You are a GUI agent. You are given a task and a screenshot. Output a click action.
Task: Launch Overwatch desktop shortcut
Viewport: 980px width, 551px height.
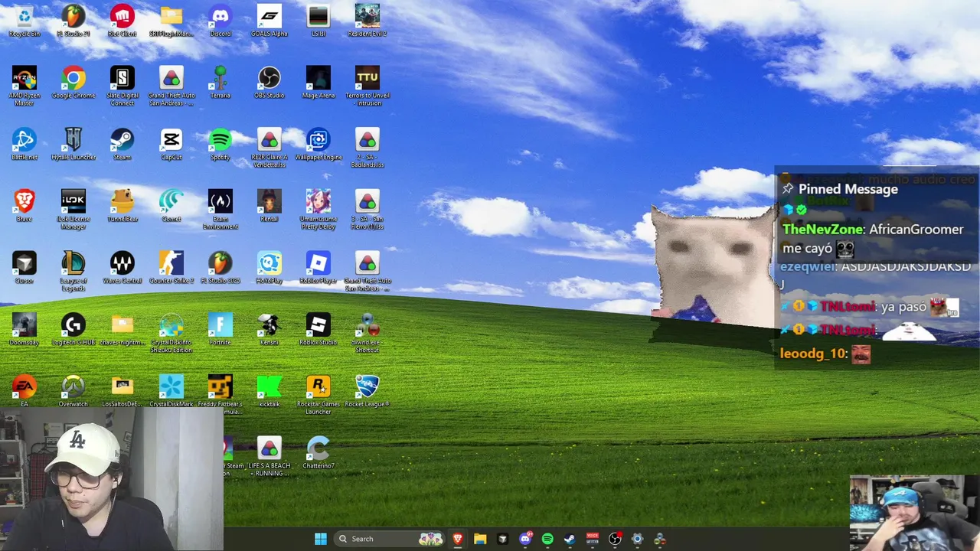(x=73, y=392)
